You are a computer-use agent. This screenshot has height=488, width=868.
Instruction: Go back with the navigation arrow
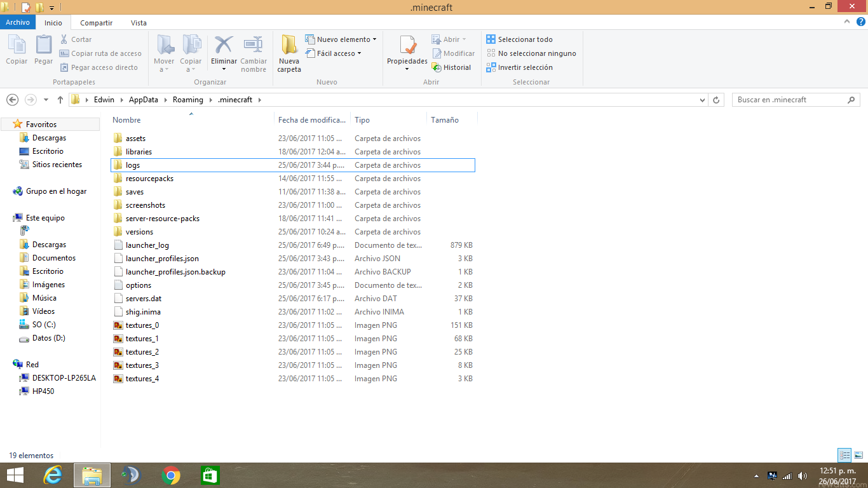pyautogui.click(x=12, y=100)
